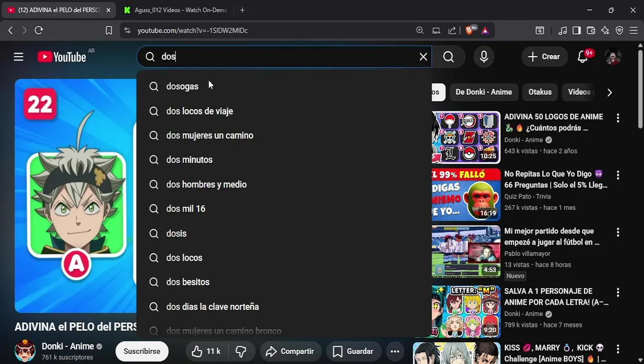Toggle the browser sidebar panel
Screen dimensions: 644x364
576,30
